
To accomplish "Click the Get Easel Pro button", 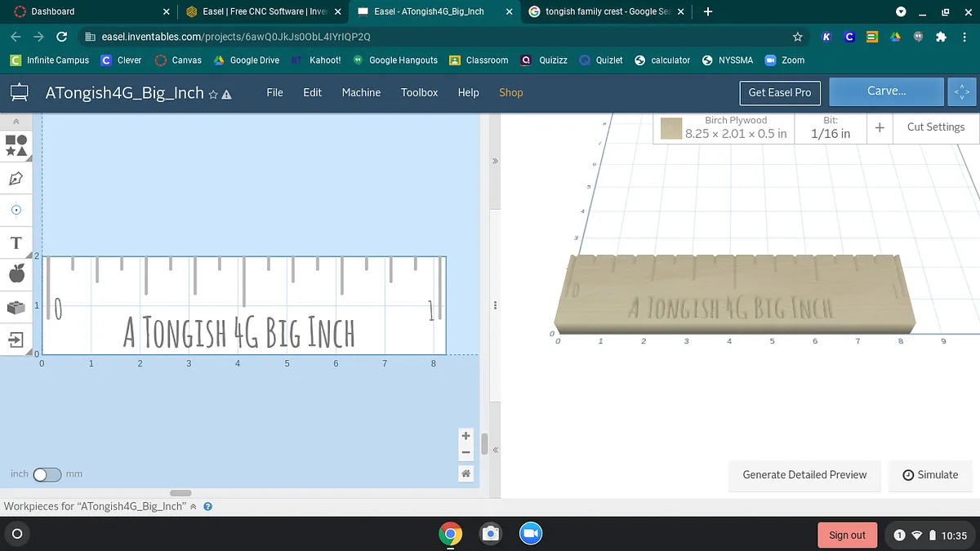I will [779, 92].
